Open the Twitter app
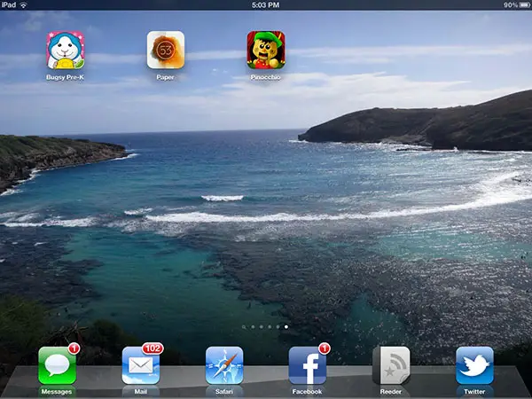 pos(474,364)
